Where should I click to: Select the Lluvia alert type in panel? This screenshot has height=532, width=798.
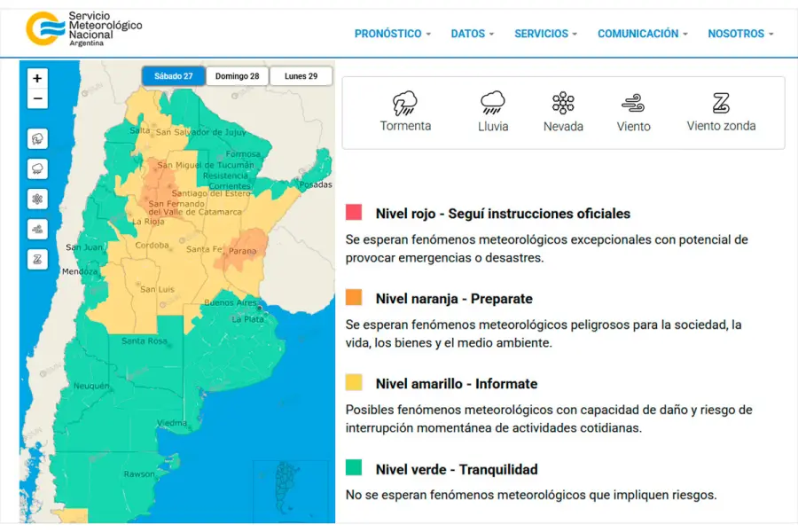pyautogui.click(x=493, y=112)
